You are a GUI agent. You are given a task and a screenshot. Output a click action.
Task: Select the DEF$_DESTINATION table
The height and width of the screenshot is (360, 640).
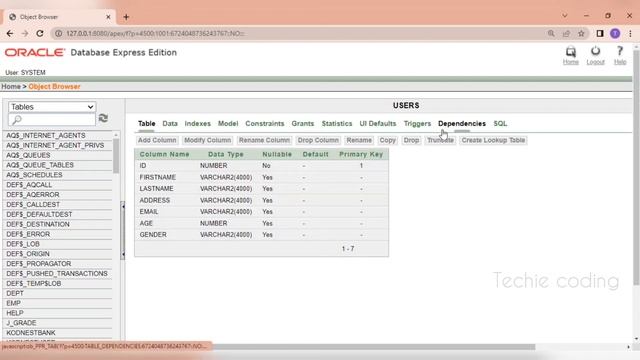point(38,224)
